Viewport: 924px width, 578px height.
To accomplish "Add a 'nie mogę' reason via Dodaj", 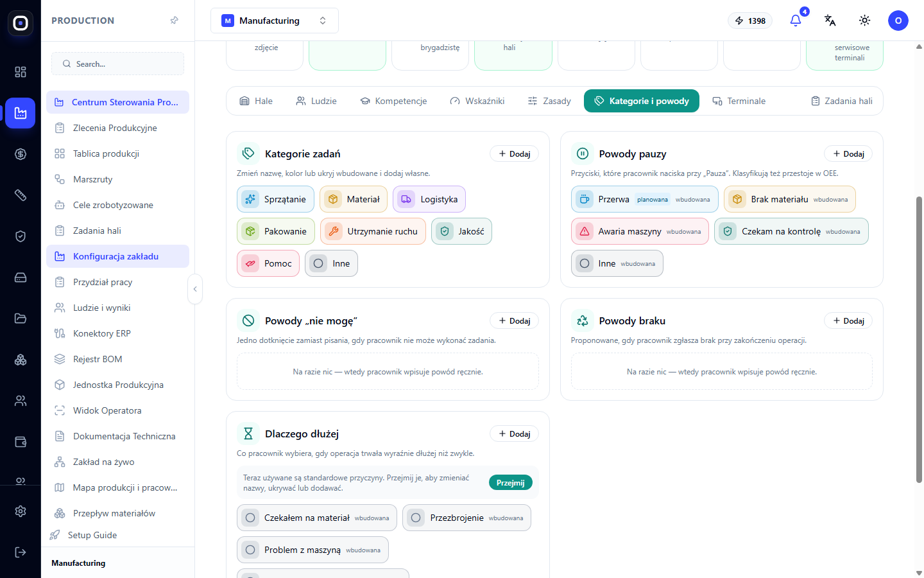I will (x=515, y=320).
